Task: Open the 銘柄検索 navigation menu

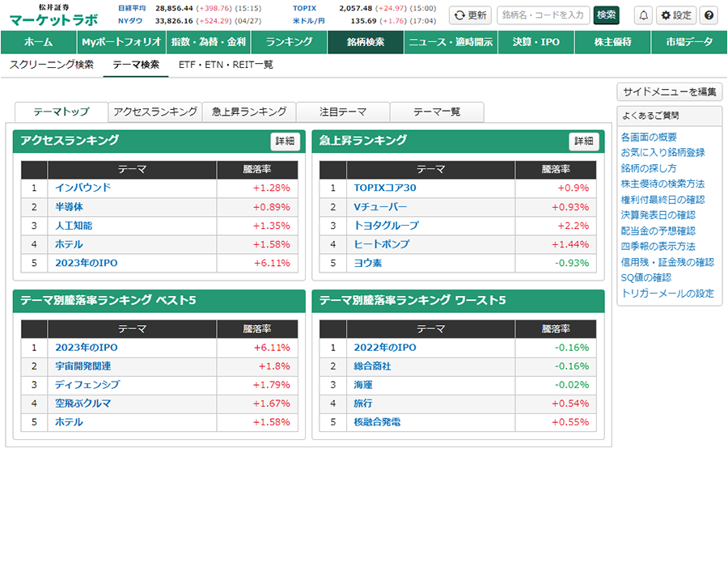Action: (366, 42)
